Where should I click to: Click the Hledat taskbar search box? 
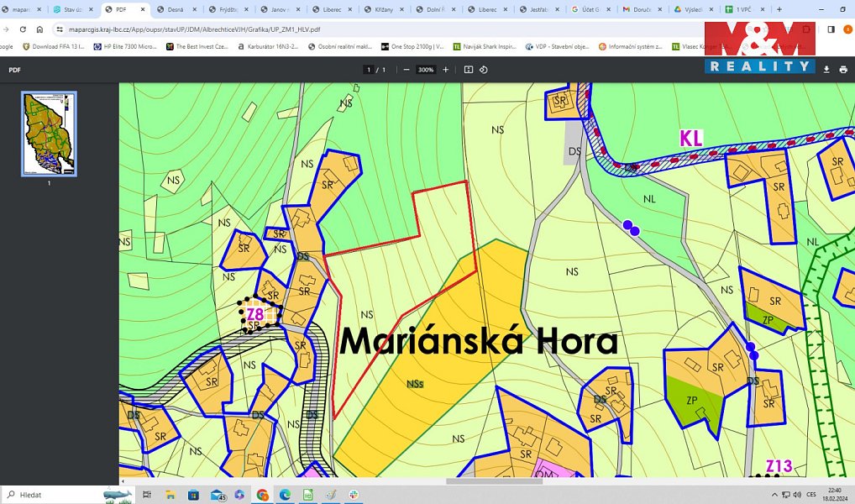(68, 495)
